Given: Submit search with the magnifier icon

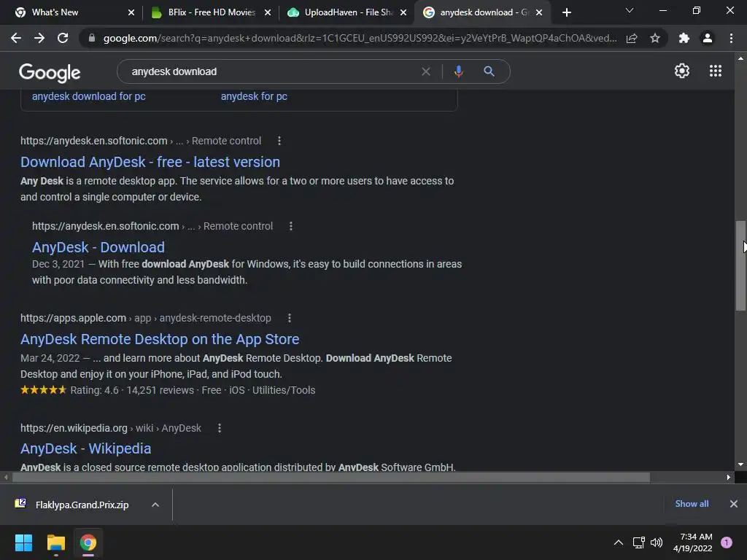Looking at the screenshot, I should tap(489, 71).
